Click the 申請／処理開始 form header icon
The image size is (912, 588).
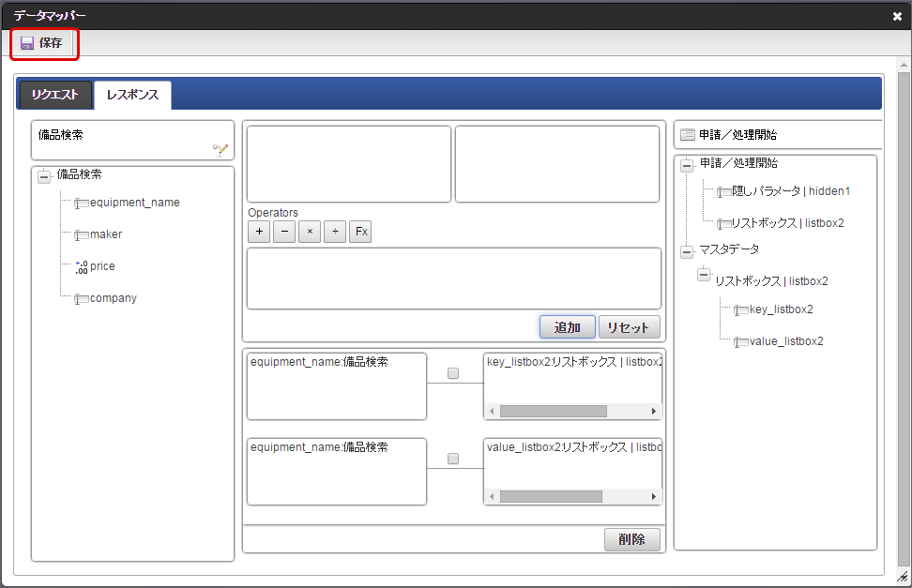coord(688,135)
